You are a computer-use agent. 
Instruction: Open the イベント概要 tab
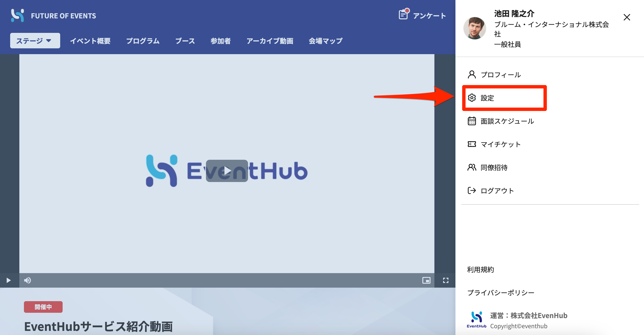pyautogui.click(x=90, y=41)
